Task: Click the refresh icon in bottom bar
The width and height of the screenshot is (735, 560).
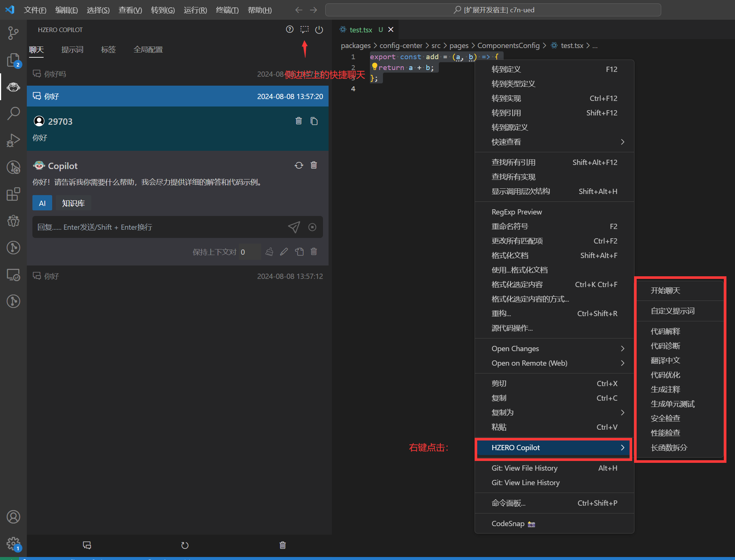Action: click(x=185, y=545)
